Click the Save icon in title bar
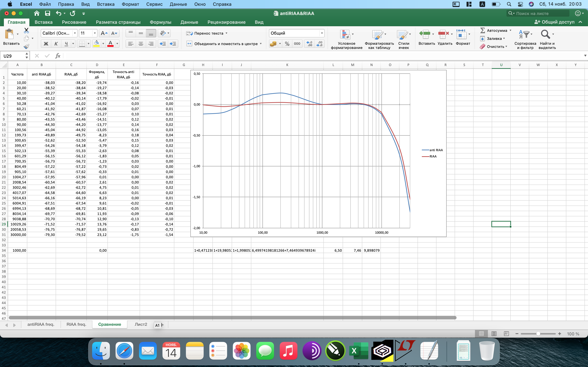The height and width of the screenshot is (367, 588). [x=48, y=13]
